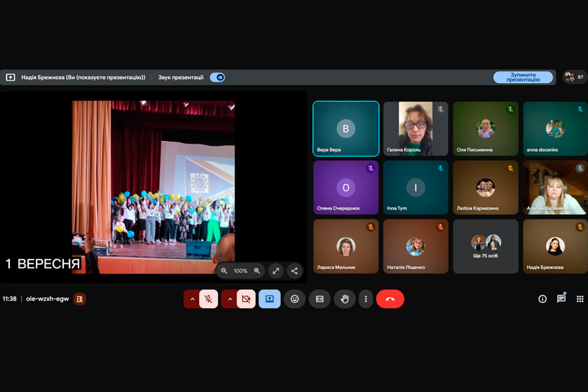Click the presentation icon in top bar
588x392 pixels.
point(10,77)
